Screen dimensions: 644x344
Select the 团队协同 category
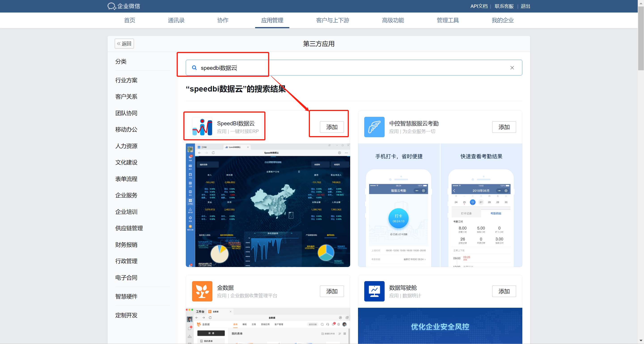[x=126, y=113]
